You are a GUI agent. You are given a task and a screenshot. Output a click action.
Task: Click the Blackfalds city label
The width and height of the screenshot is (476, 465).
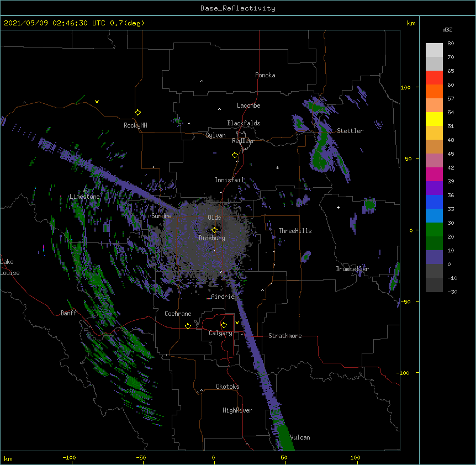[x=244, y=123]
